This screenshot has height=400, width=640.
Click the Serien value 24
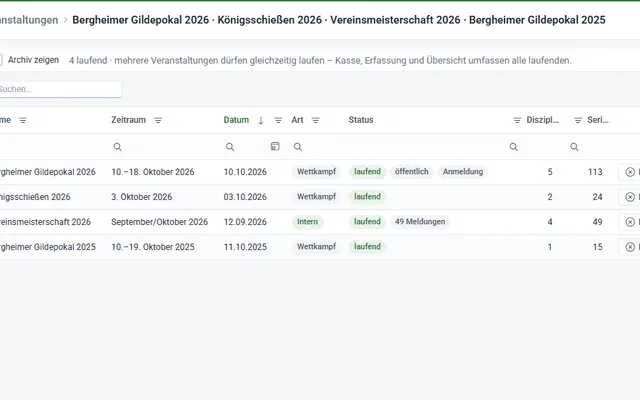pos(598,197)
